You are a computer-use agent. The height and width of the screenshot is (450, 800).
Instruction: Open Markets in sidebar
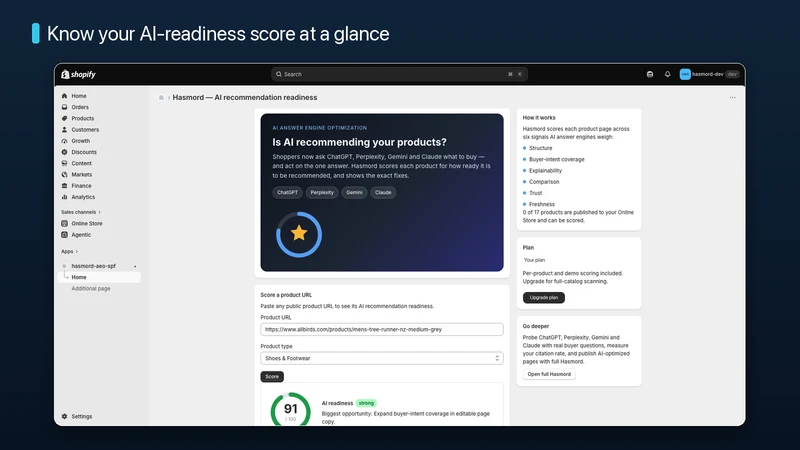(x=82, y=174)
